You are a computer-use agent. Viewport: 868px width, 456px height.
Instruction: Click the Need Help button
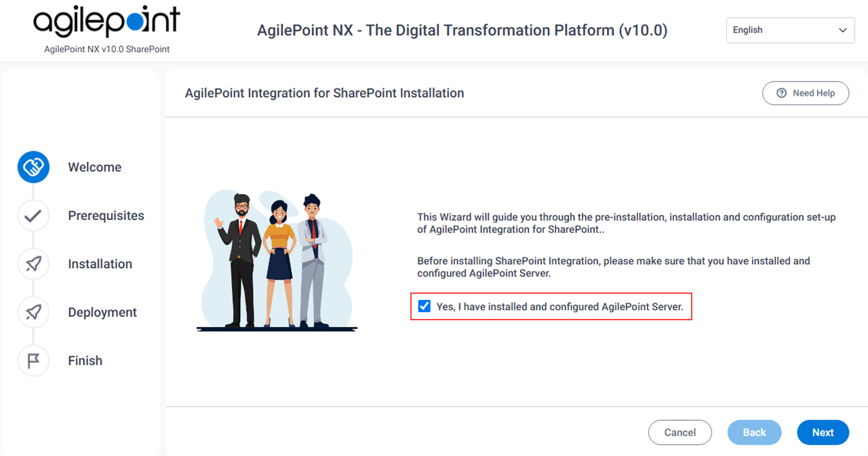[806, 93]
